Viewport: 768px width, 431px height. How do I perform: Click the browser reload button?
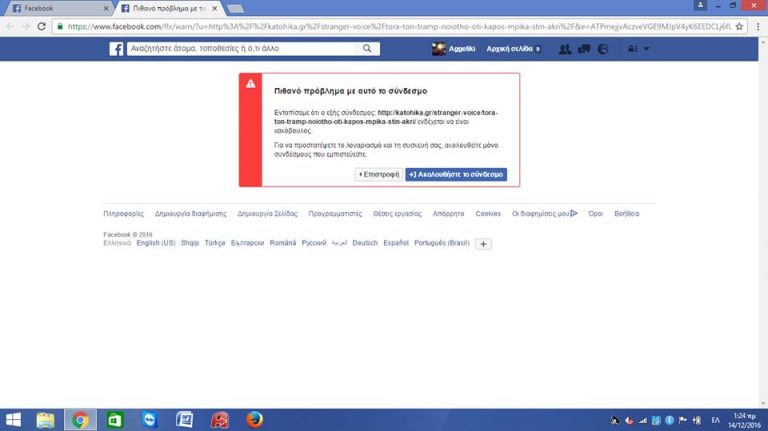click(x=41, y=25)
